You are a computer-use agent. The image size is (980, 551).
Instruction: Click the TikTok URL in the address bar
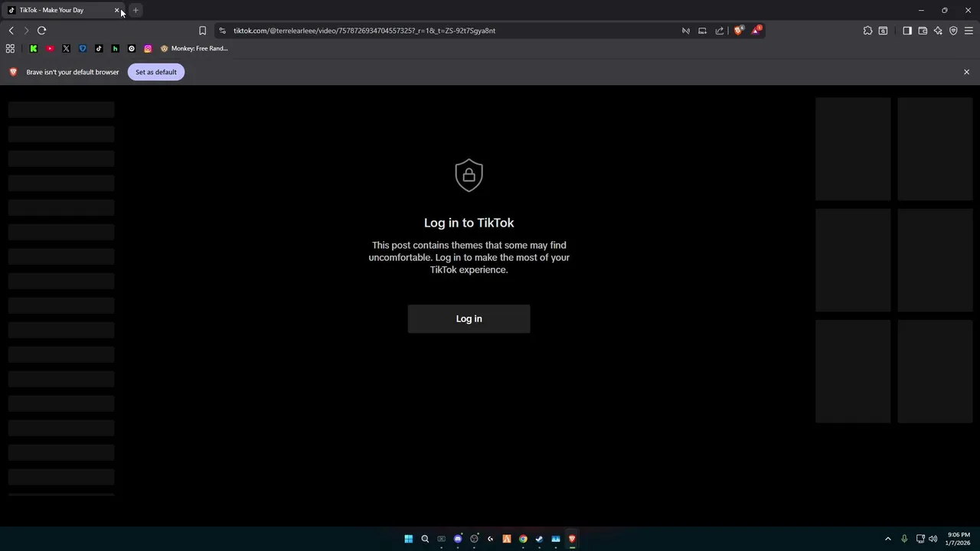pos(364,31)
